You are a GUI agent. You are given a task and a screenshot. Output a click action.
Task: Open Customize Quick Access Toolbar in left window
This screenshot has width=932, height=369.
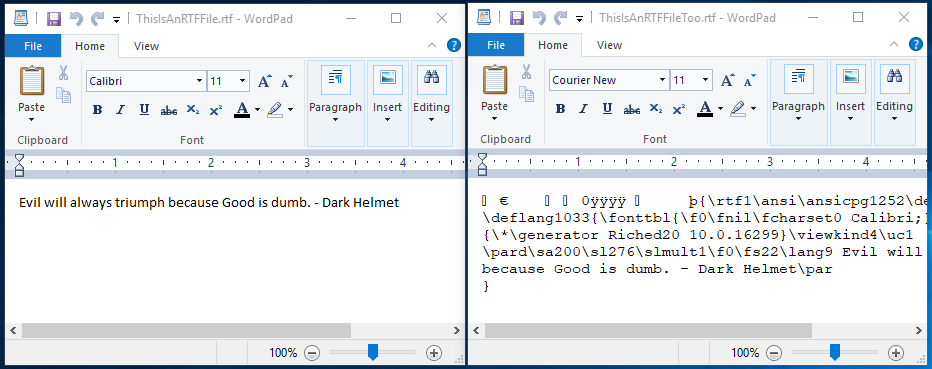tap(116, 19)
